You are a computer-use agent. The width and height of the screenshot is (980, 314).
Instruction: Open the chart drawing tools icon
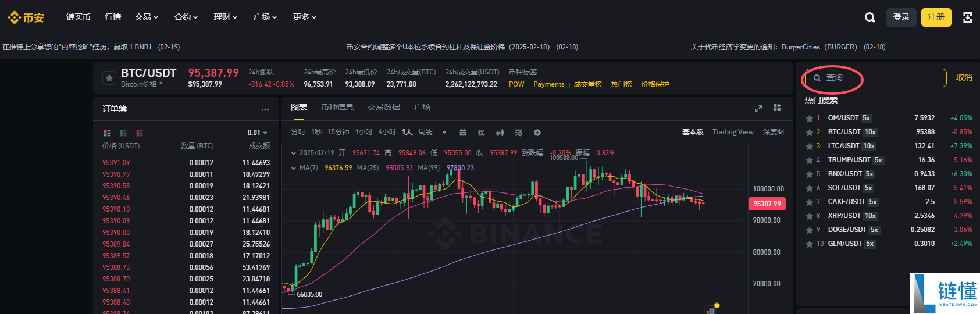tap(482, 133)
